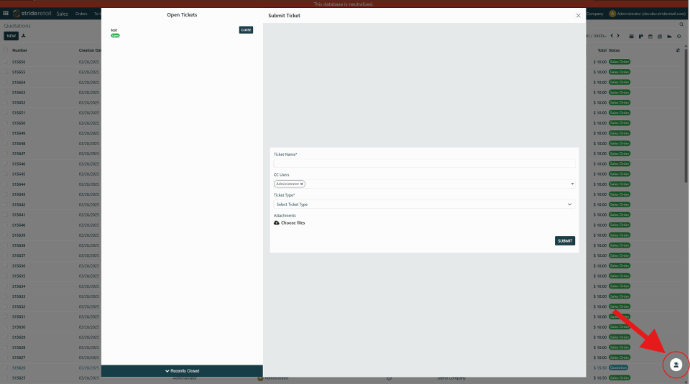Open the optional columns settings icon
Image resolution: width=690 pixels, height=384 pixels.
coord(678,51)
